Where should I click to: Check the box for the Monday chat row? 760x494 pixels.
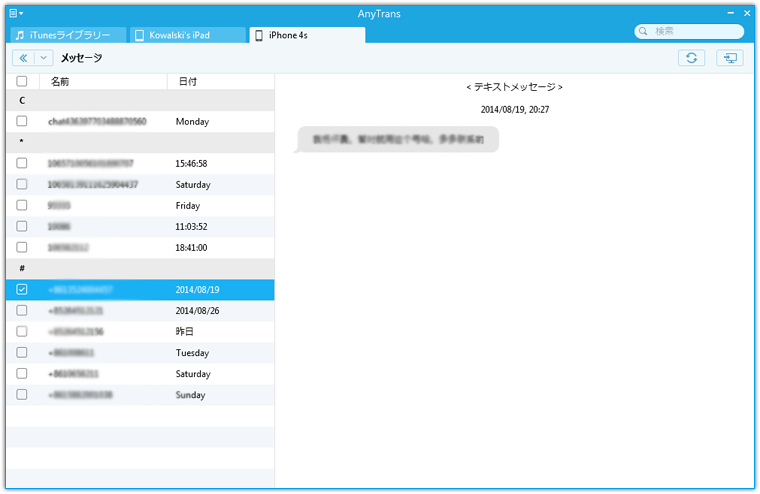22,121
